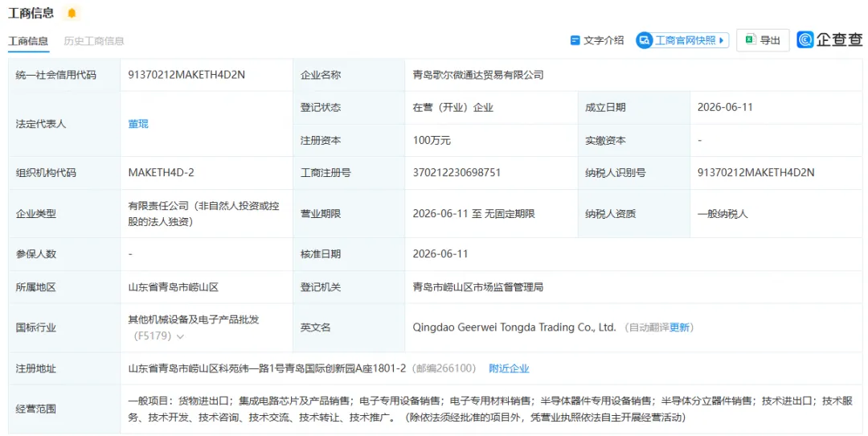This screenshot has height=436, width=868.
Task: Click the 法定代表人 label cell
Action: coord(64,124)
